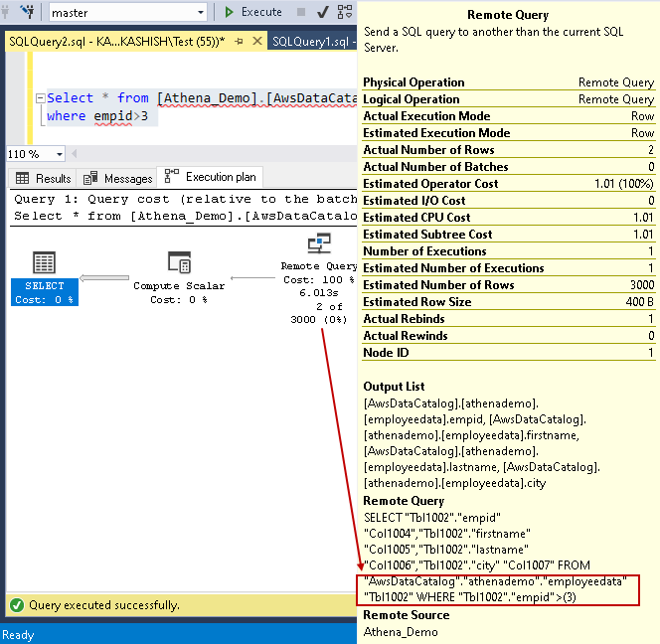Close the SQLQuery2.sql tab
The image size is (660, 644).
click(x=257, y=41)
